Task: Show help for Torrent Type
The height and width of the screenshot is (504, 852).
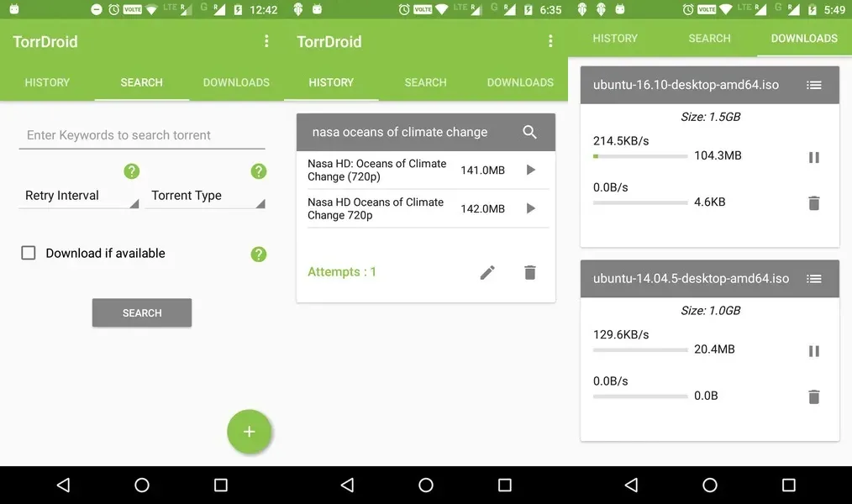Action: [259, 171]
